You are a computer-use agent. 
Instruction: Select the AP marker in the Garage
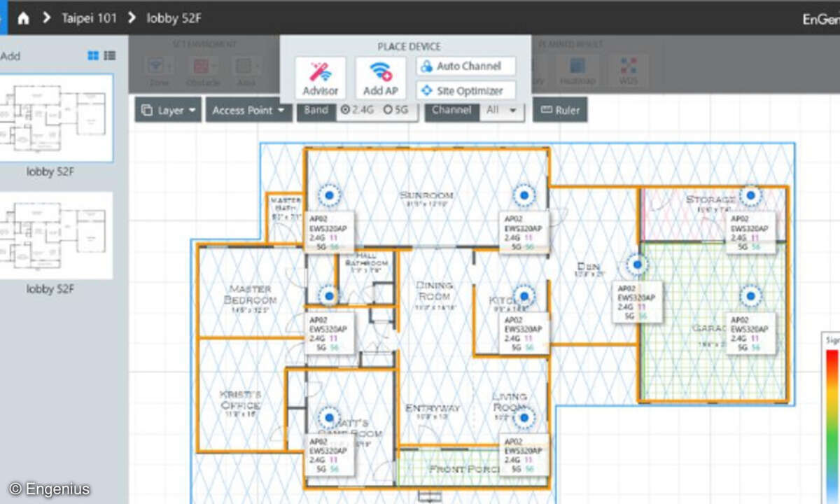[x=750, y=296]
